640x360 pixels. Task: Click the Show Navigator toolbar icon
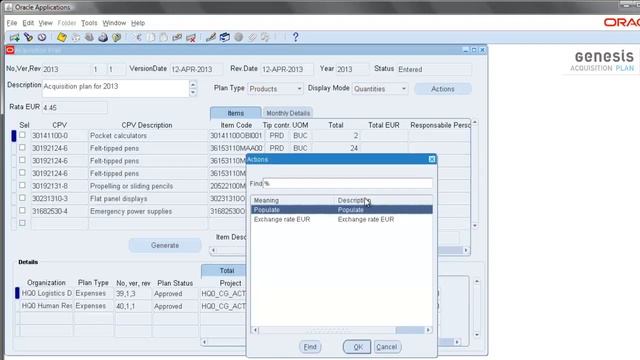(42, 38)
